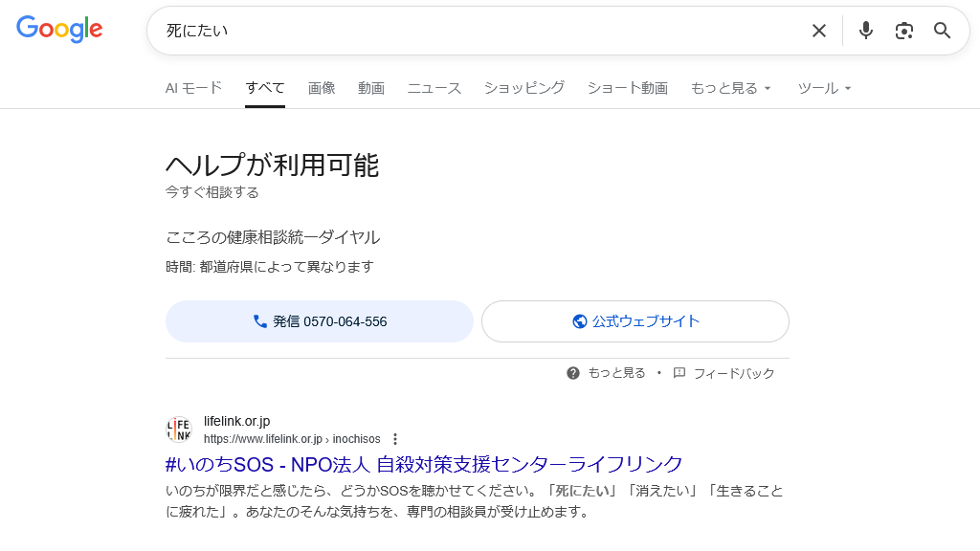Call the 0570-064-556 hotline button

point(320,321)
